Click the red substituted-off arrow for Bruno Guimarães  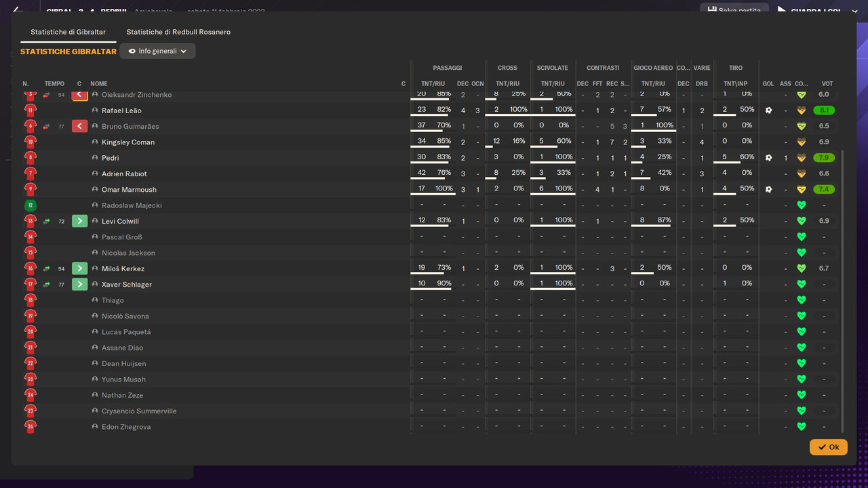tap(79, 126)
